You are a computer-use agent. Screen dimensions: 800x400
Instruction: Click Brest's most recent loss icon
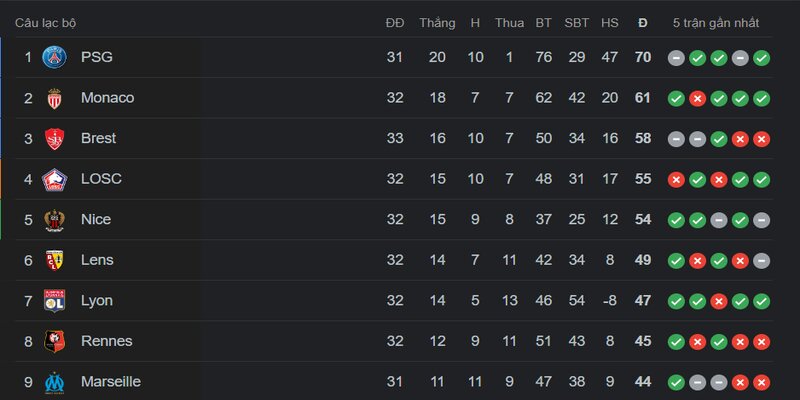tap(762, 138)
